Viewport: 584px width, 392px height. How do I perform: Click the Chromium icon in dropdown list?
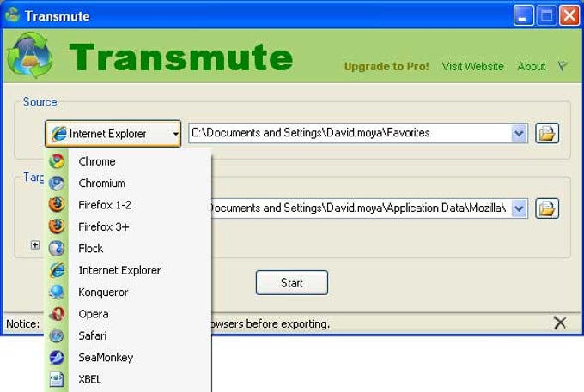[x=57, y=183]
